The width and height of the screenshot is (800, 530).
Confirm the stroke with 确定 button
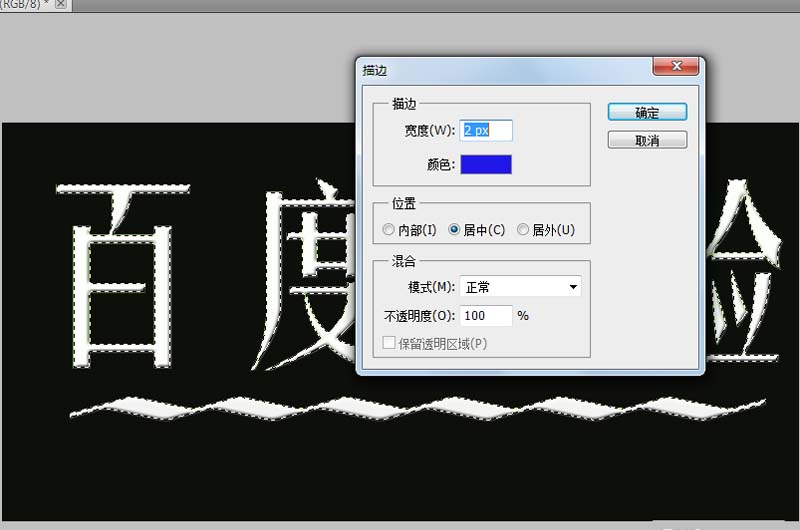click(x=647, y=112)
